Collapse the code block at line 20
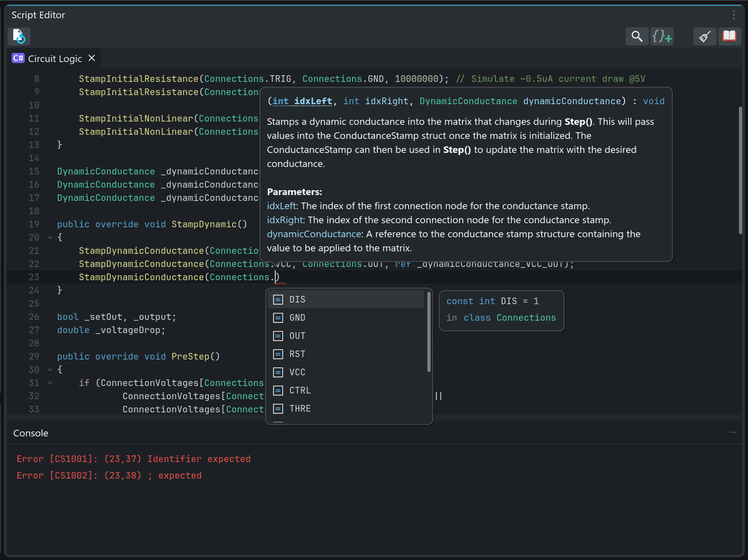The width and height of the screenshot is (748, 560). 50,237
